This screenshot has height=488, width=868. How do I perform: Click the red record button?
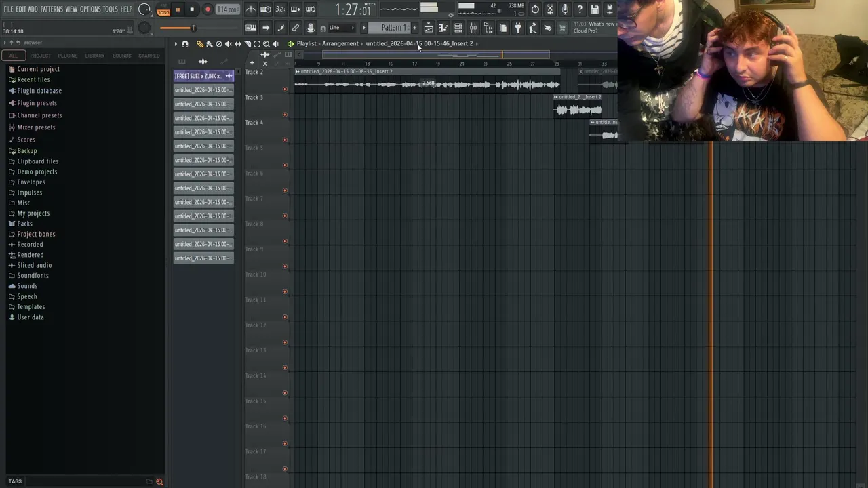[x=208, y=9]
